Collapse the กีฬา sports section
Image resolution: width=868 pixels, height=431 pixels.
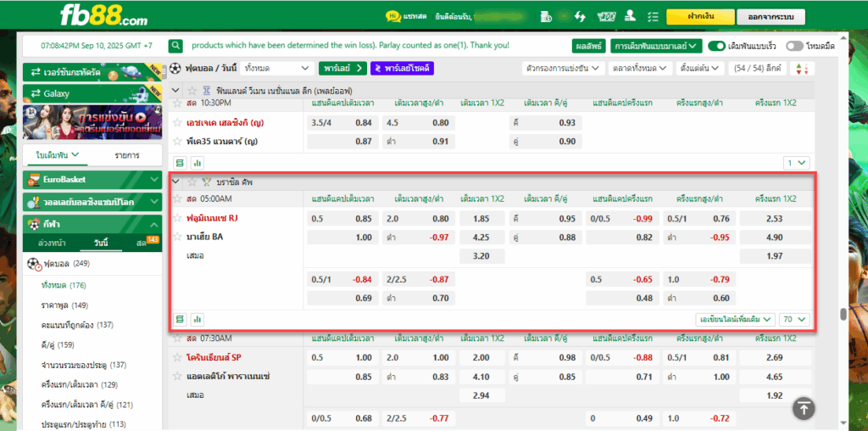[92, 225]
